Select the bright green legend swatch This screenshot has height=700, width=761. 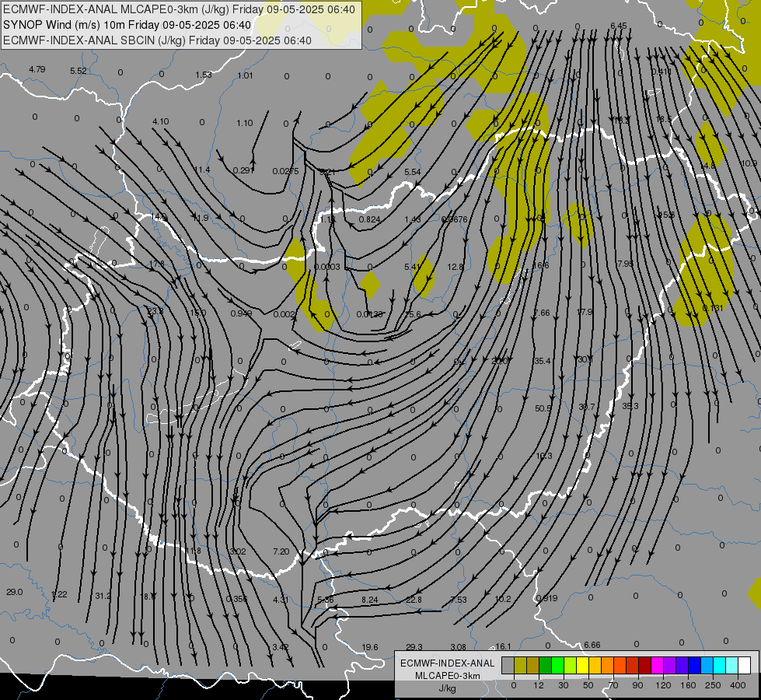click(x=557, y=665)
